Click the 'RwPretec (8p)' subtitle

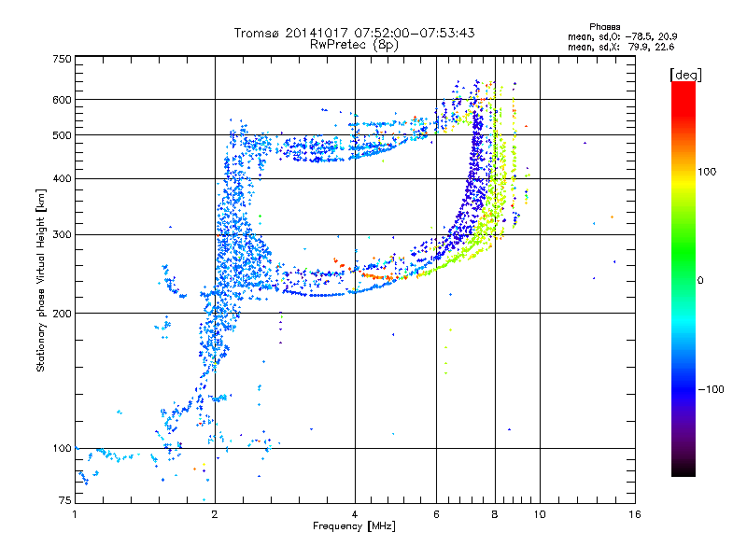pos(354,45)
